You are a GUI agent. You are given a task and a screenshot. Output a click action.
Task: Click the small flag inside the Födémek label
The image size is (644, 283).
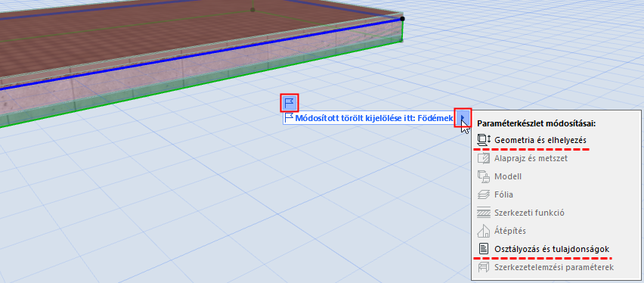pyautogui.click(x=289, y=118)
